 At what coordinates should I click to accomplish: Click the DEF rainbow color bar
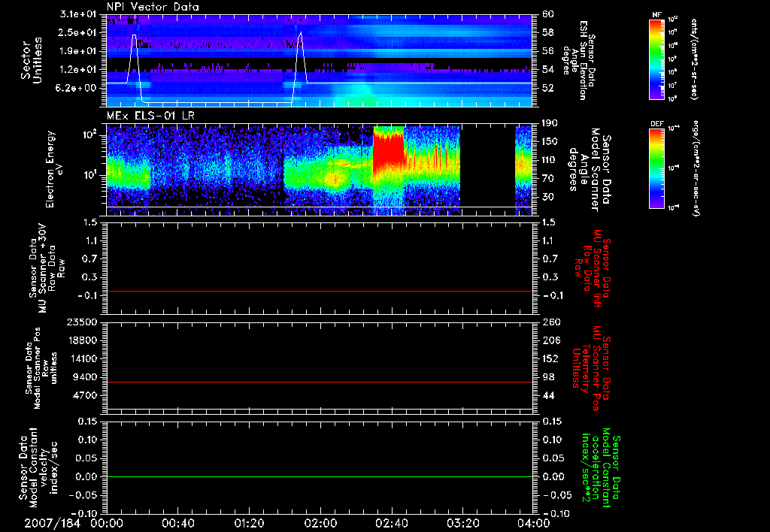656,168
